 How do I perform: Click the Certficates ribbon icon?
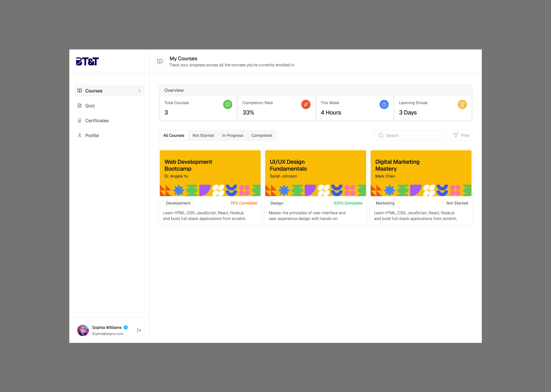coord(80,121)
